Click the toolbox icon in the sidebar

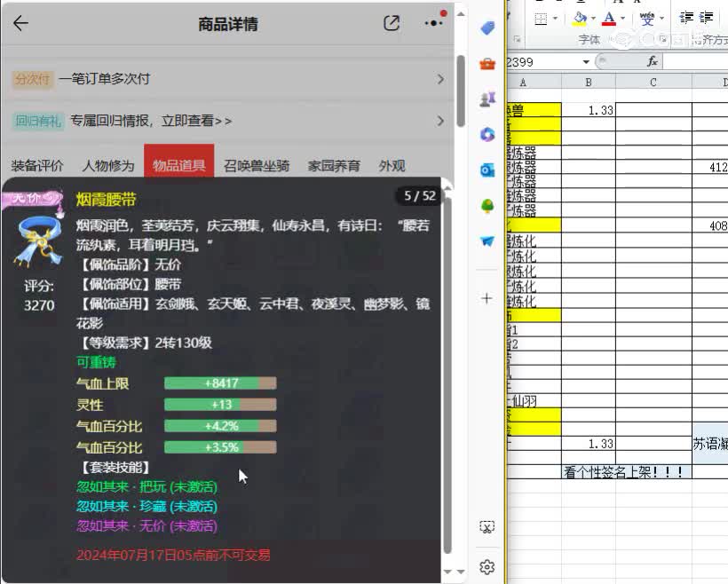point(487,64)
